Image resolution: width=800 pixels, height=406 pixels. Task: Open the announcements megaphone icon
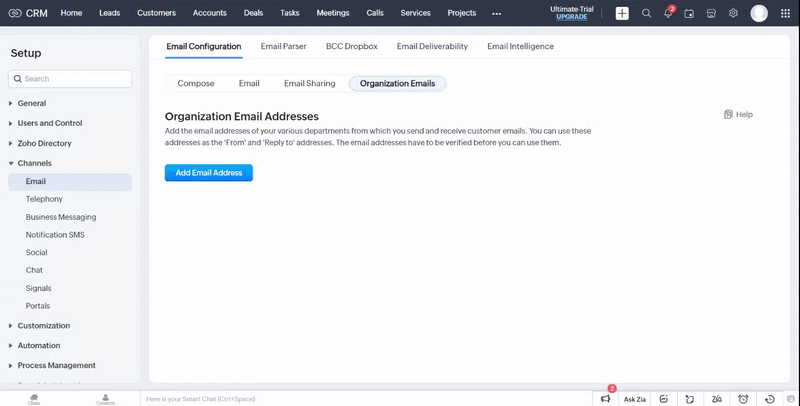[606, 399]
